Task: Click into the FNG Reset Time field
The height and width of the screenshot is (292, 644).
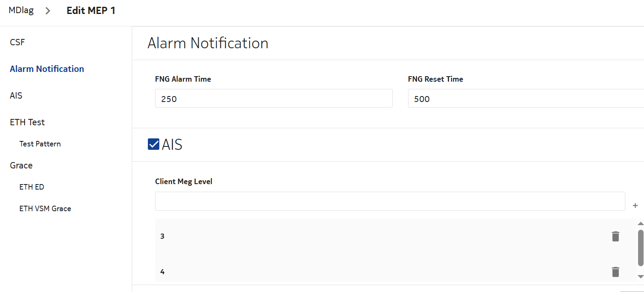Action: (525, 98)
